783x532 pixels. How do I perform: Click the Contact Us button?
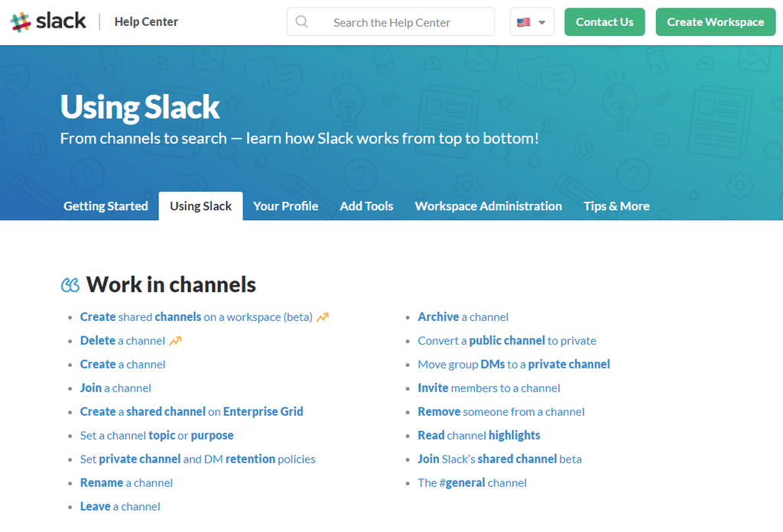coord(604,22)
